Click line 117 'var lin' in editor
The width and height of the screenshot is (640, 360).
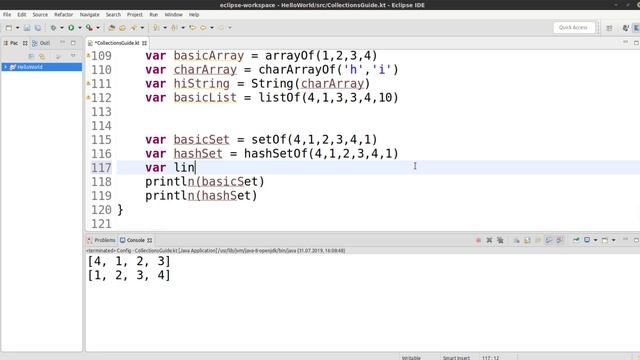(x=170, y=167)
